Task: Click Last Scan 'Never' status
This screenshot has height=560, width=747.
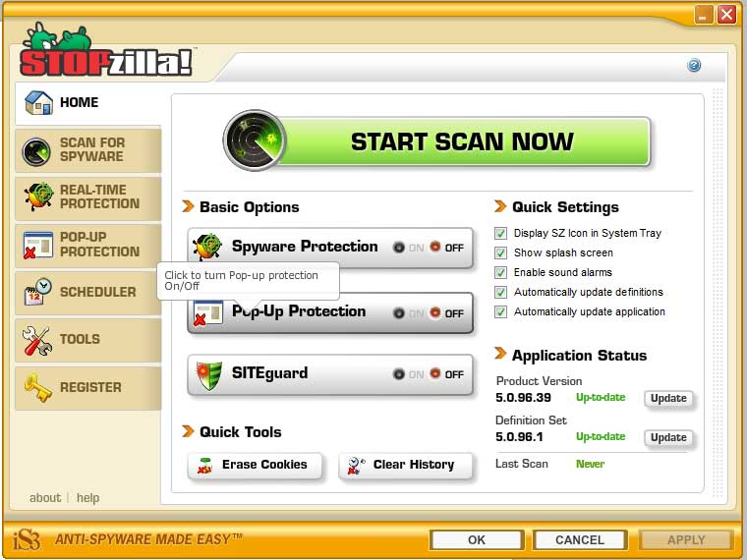Action: pos(591,464)
